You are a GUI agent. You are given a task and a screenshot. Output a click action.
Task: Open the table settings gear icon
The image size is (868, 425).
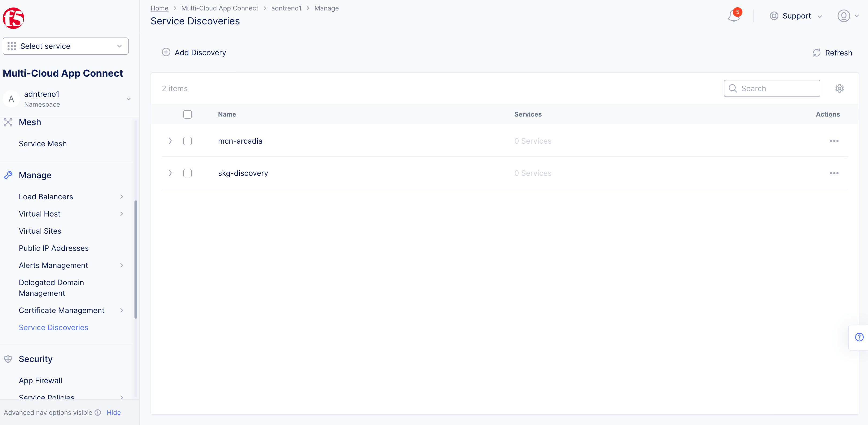click(x=839, y=88)
